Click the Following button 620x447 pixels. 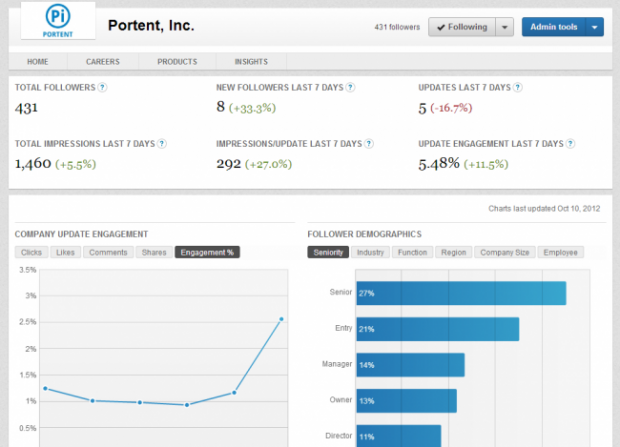tap(462, 27)
